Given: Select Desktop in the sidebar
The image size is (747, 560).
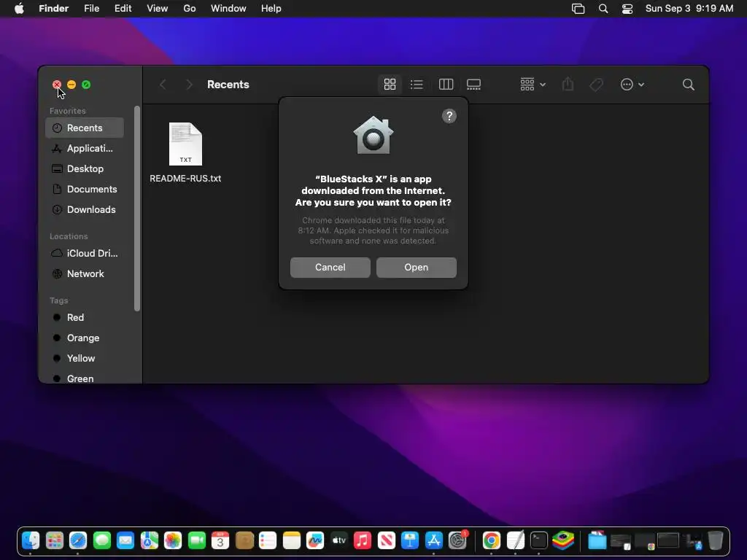Looking at the screenshot, I should 85,168.
